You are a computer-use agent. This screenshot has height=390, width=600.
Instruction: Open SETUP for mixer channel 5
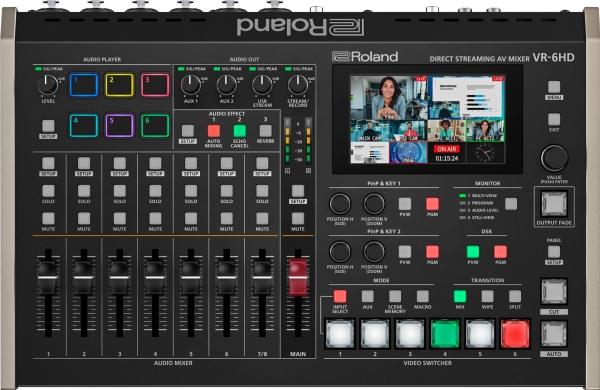(x=191, y=163)
